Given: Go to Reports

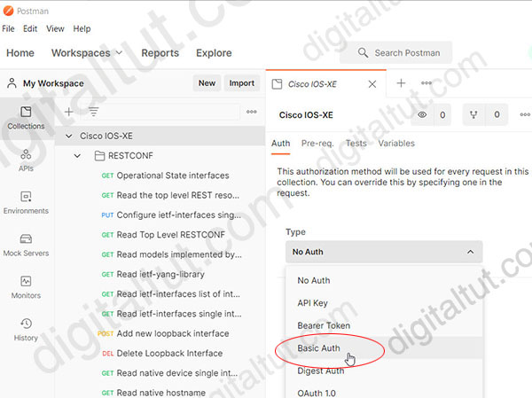Looking at the screenshot, I should (x=160, y=53).
